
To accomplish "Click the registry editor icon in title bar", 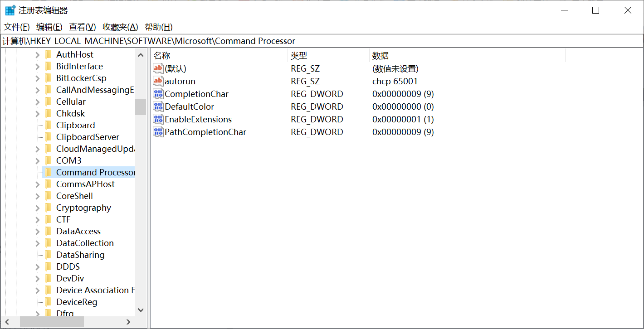I will (10, 10).
